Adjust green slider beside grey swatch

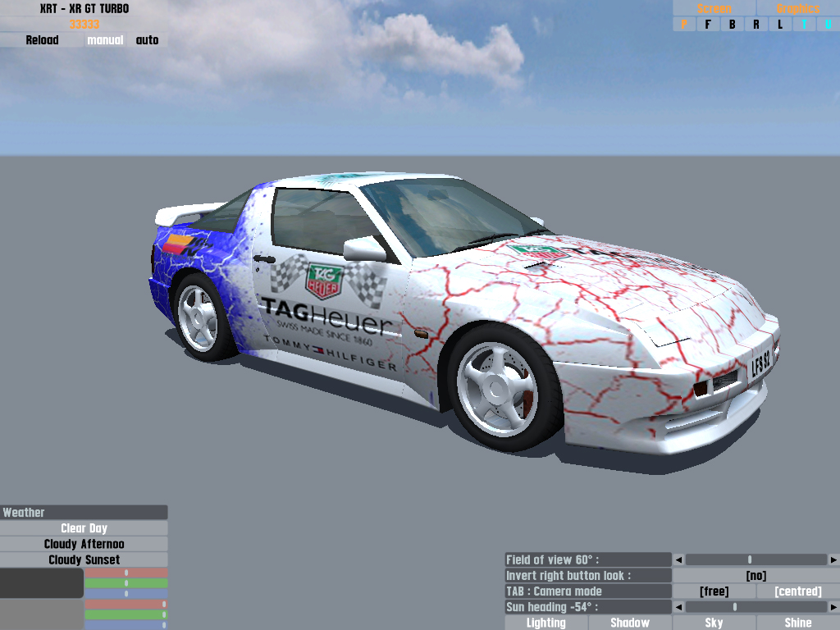[x=126, y=614]
